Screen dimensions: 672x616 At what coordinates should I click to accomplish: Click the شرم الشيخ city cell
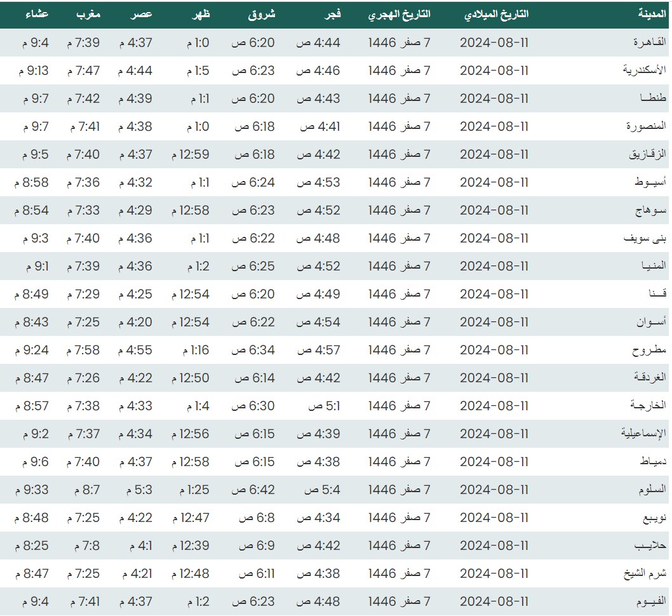(644, 573)
